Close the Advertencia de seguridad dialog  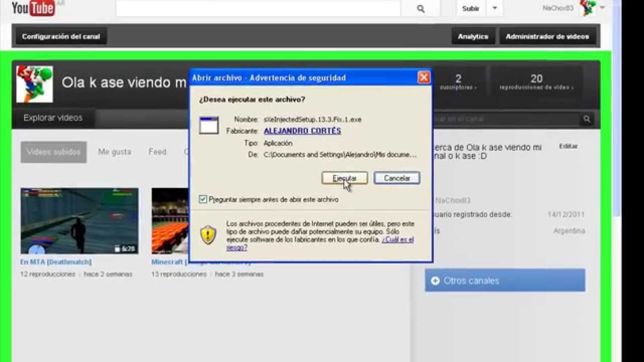[x=424, y=77]
